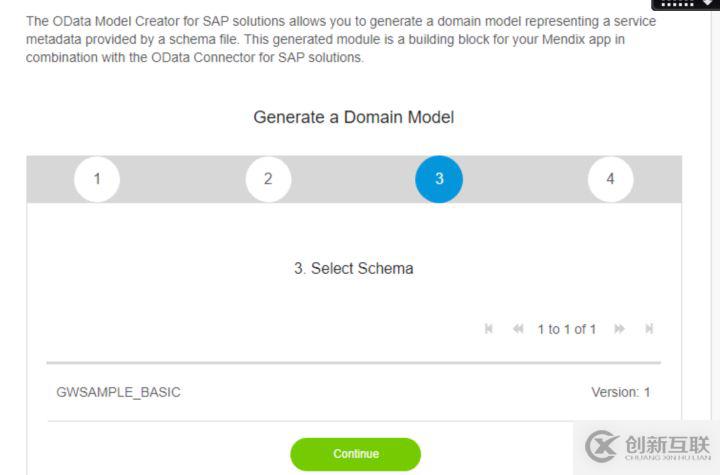Go to first page of schema list
The height and width of the screenshot is (475, 720).
tap(489, 329)
